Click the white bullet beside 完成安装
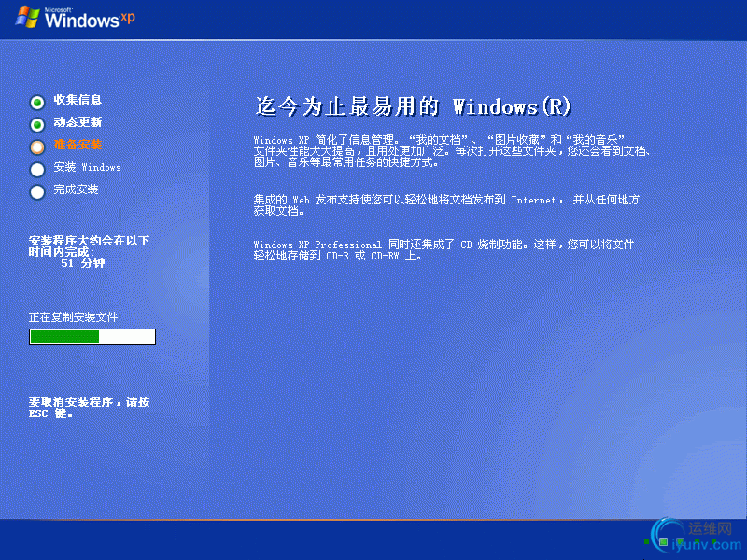 (x=37, y=192)
